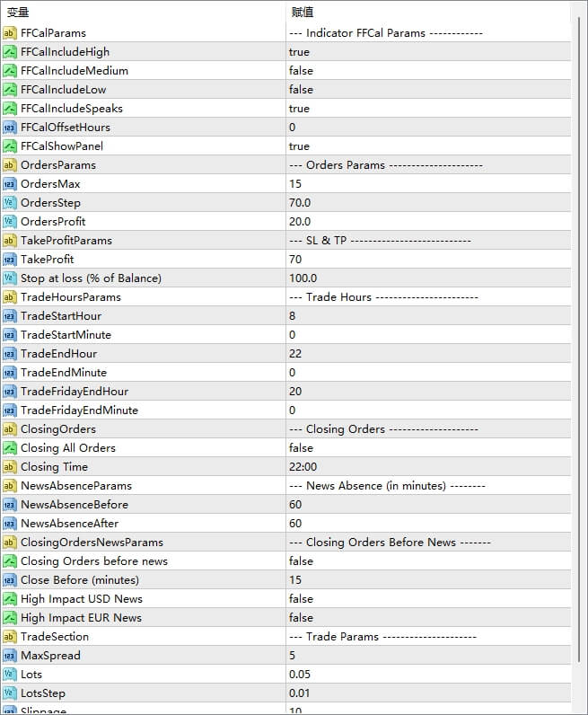Select the OrdersStep value 70.0
Screen dimensions: 588x715
(300, 203)
